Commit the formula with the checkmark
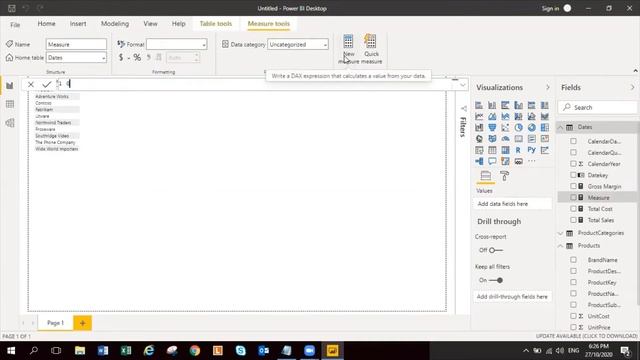Image resolution: width=640 pixels, height=360 pixels. click(47, 84)
